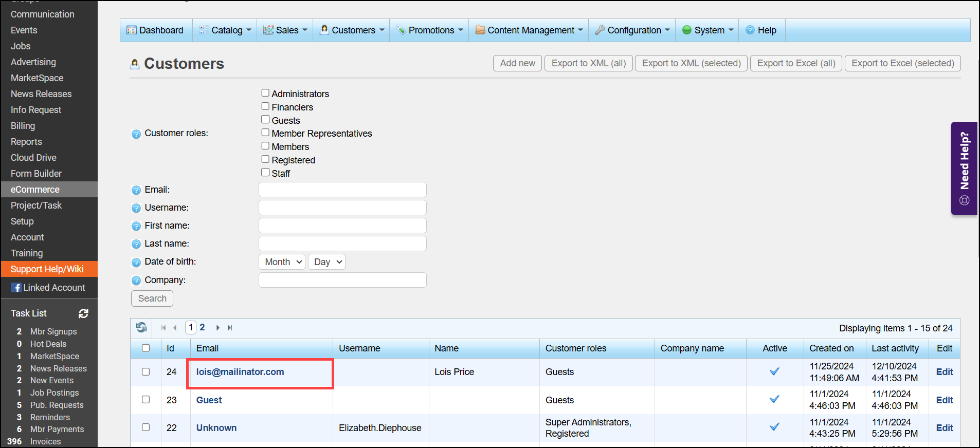Open the lois@mailinator.com customer link
This screenshot has width=980, height=448.
pos(240,372)
